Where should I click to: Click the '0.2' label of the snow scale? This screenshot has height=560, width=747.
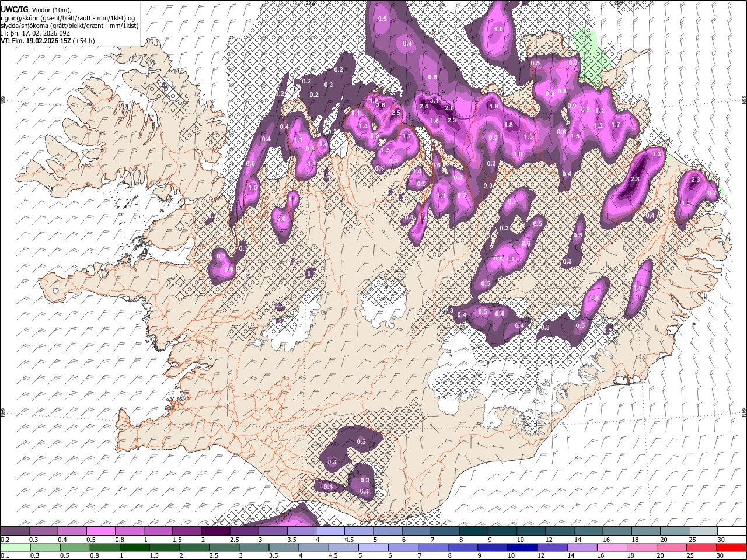4,540
